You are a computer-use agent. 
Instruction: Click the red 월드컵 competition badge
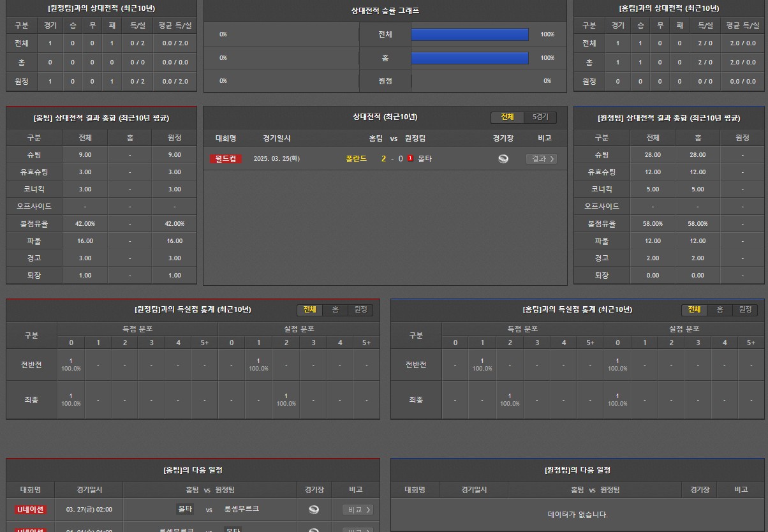click(x=226, y=159)
